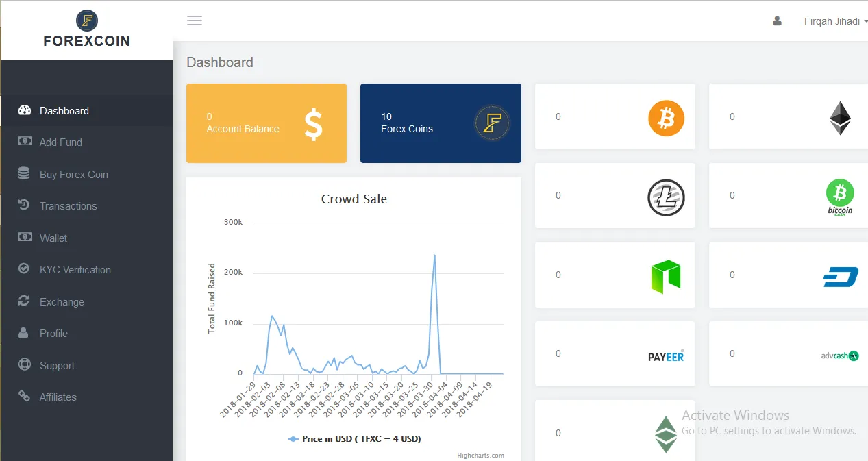Click the NEO green logo icon

[x=666, y=277]
